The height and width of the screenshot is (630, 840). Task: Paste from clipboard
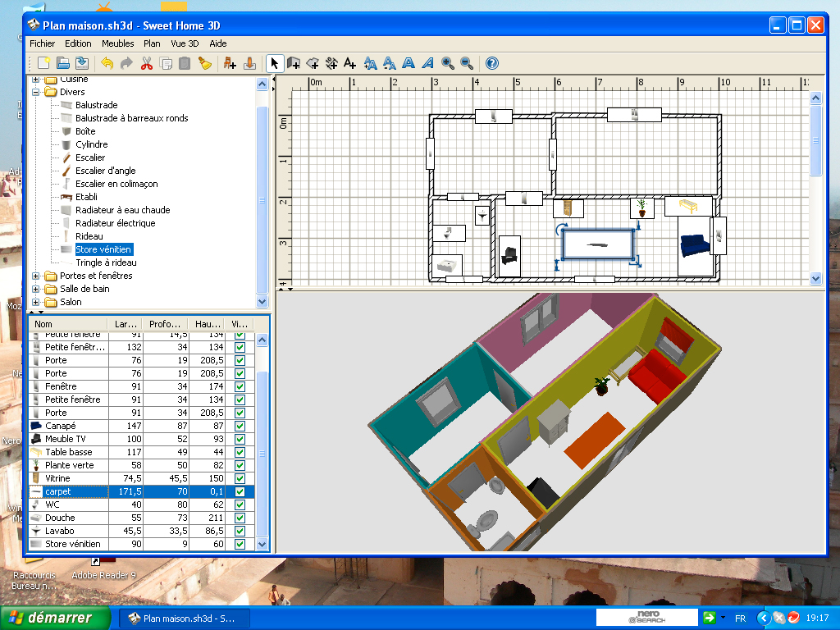[185, 63]
